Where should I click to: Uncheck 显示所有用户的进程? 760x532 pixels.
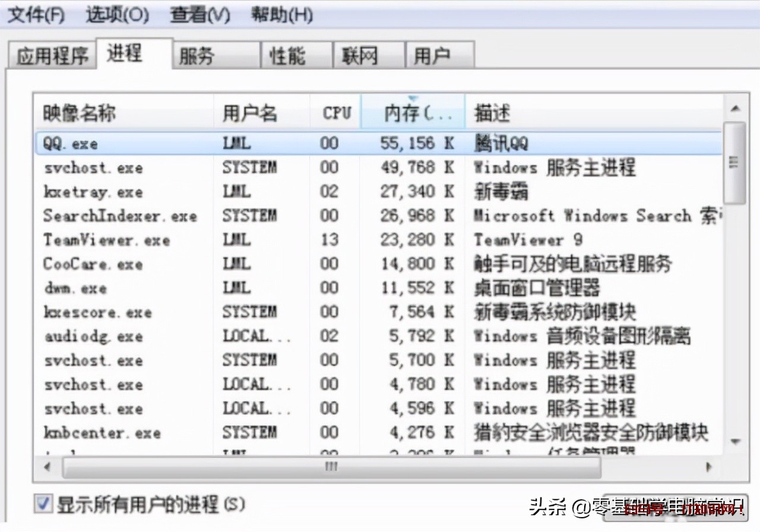point(42,502)
